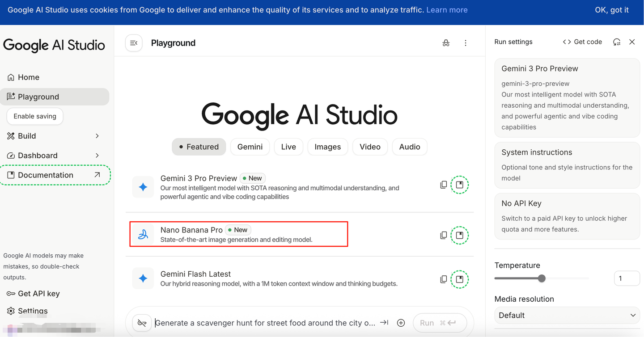Click the Temperature slider handle
This screenshot has width=644, height=337.
click(x=542, y=278)
